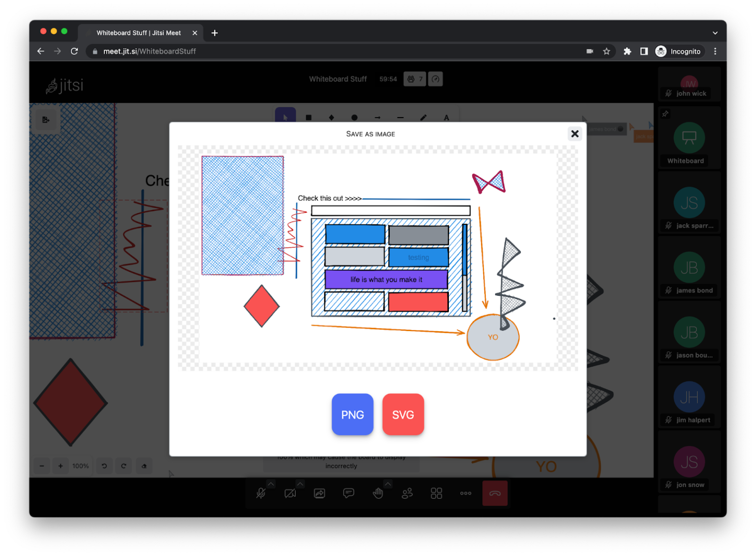Open the More actions menu

[465, 493]
